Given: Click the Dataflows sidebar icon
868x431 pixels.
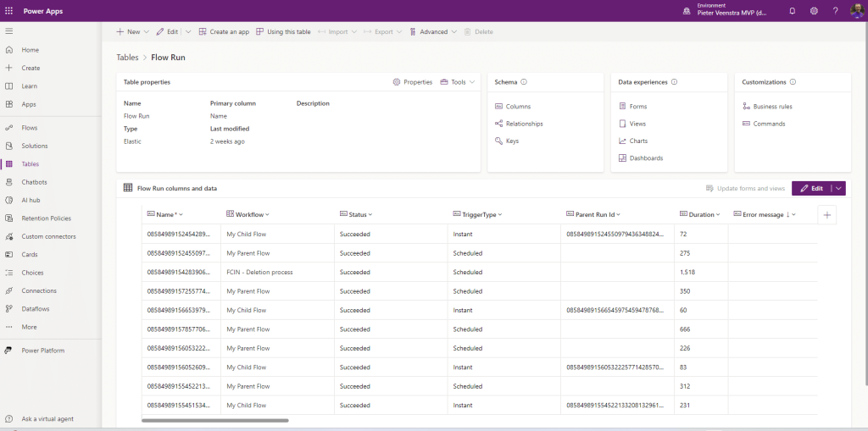Looking at the screenshot, I should point(8,309).
